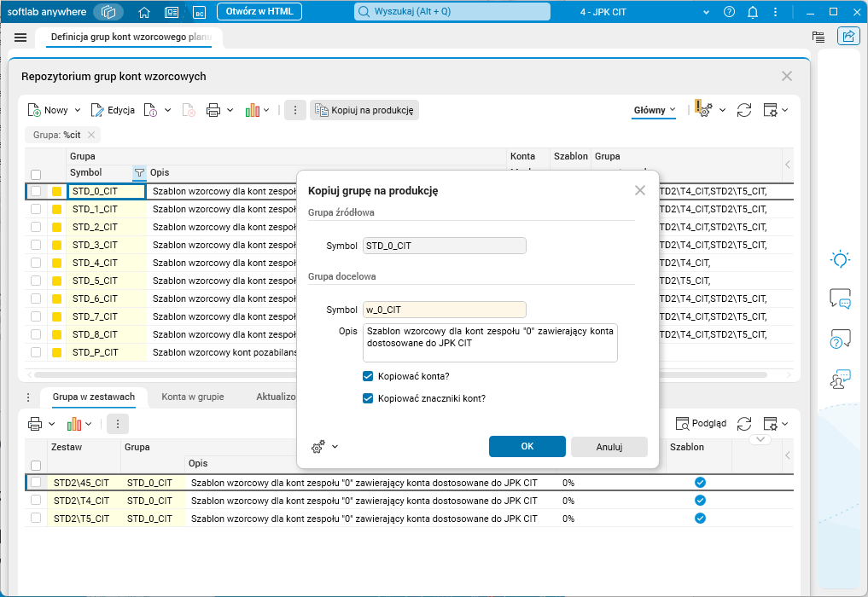Click the gears settings icon in dialog
The width and height of the screenshot is (868, 597).
pos(318,447)
